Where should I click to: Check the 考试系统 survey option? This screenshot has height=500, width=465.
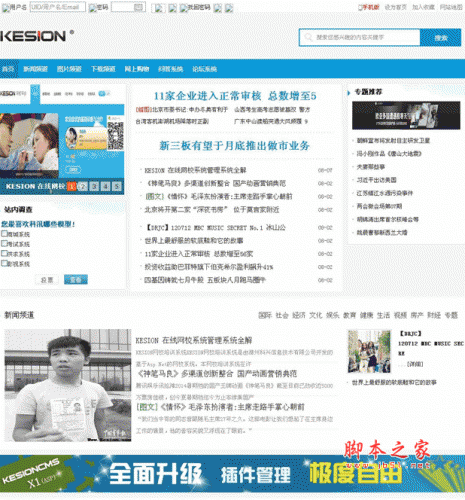tap(4, 244)
